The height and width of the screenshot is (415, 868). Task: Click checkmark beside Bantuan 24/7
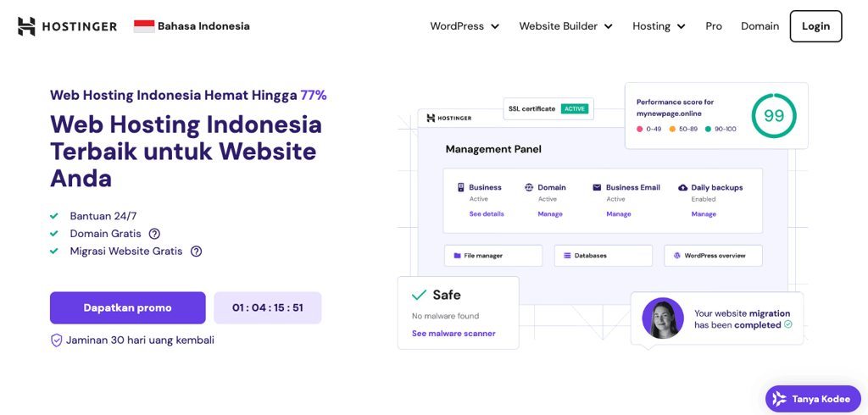tap(54, 216)
